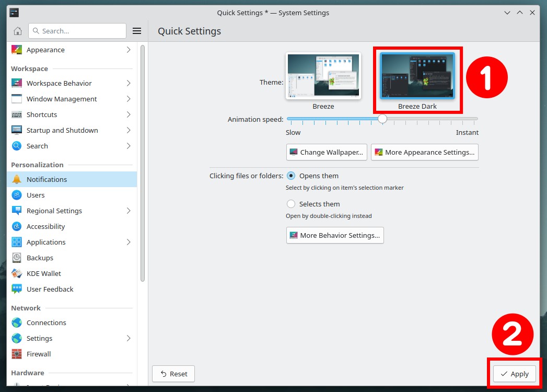The height and width of the screenshot is (392, 547).
Task: Click the Users icon
Action: (16, 195)
